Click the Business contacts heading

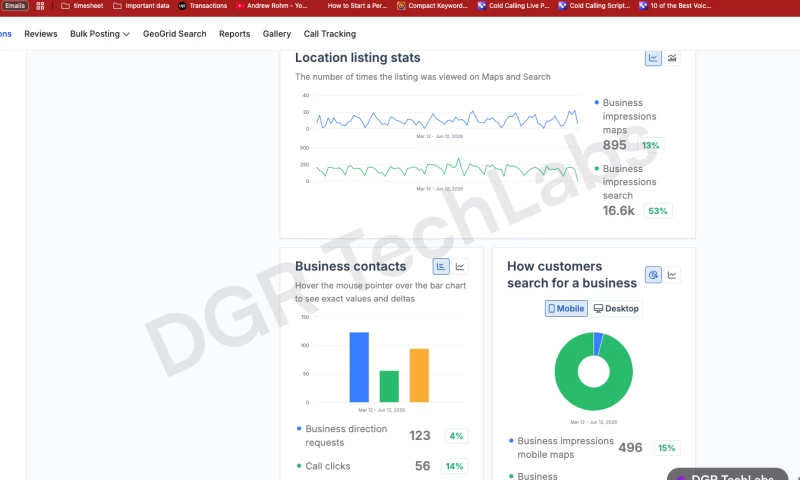[351, 266]
